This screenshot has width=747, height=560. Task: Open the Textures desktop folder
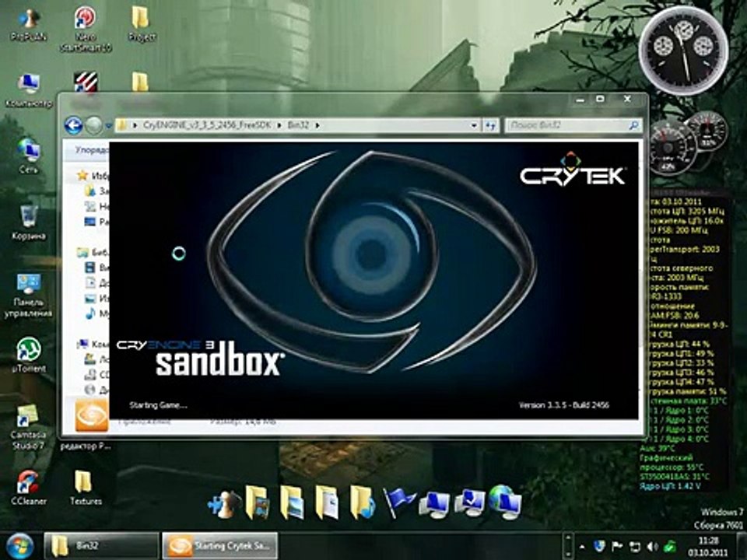click(86, 488)
